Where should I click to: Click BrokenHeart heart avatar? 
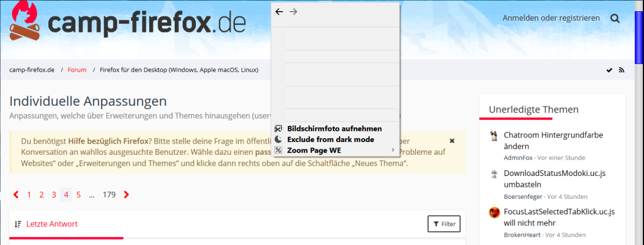pyautogui.click(x=494, y=213)
